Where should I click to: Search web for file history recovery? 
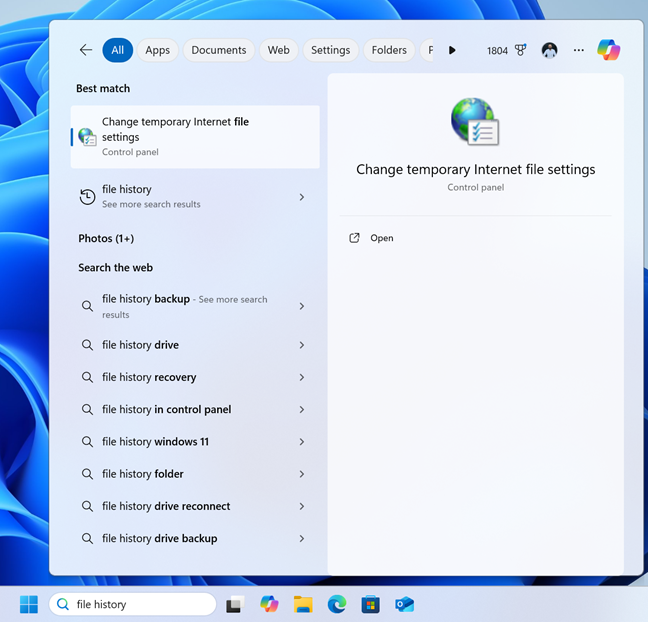pos(195,377)
